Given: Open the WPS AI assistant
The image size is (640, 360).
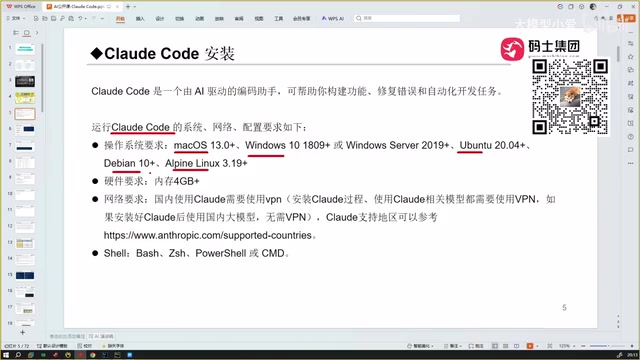Looking at the screenshot, I should (x=333, y=18).
